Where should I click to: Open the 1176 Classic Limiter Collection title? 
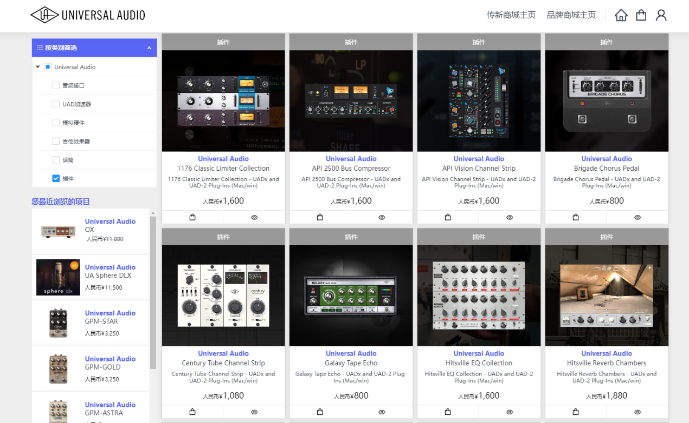[x=223, y=168]
